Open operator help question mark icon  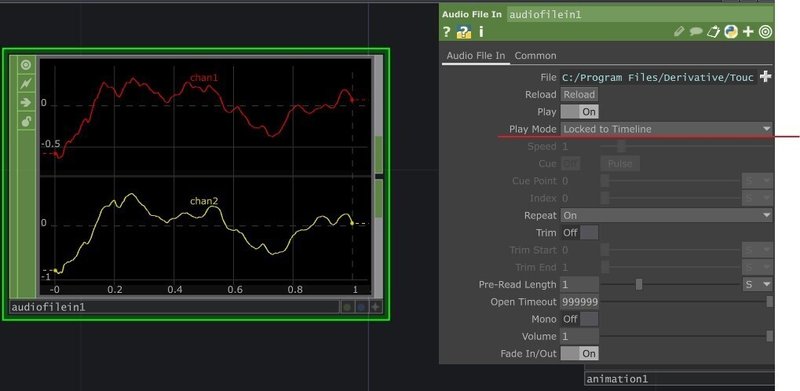click(x=447, y=32)
